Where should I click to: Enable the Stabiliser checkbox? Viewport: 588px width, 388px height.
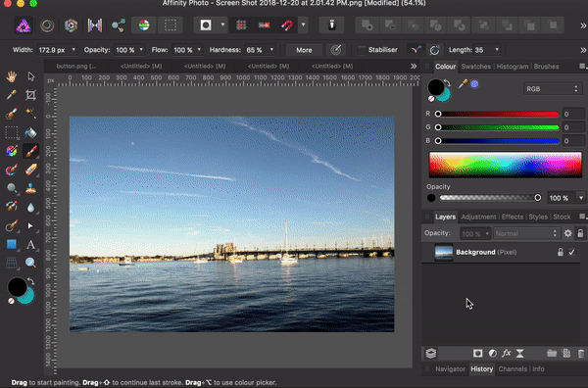pyautogui.click(x=362, y=50)
